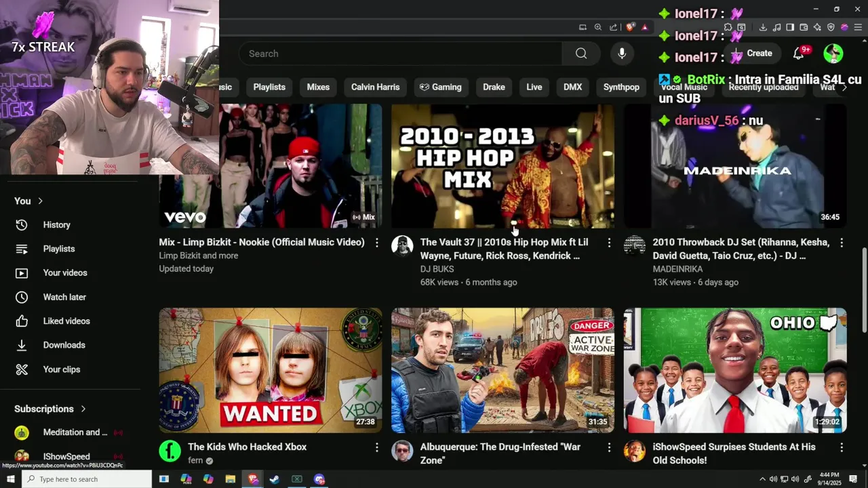Play the MADEINRIKA DJ set thumbnail
Screen dimensions: 868x488
coord(735,165)
